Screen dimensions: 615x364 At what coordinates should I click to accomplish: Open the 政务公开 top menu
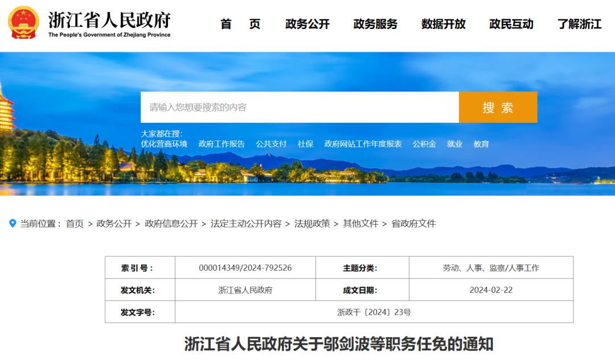coord(307,24)
